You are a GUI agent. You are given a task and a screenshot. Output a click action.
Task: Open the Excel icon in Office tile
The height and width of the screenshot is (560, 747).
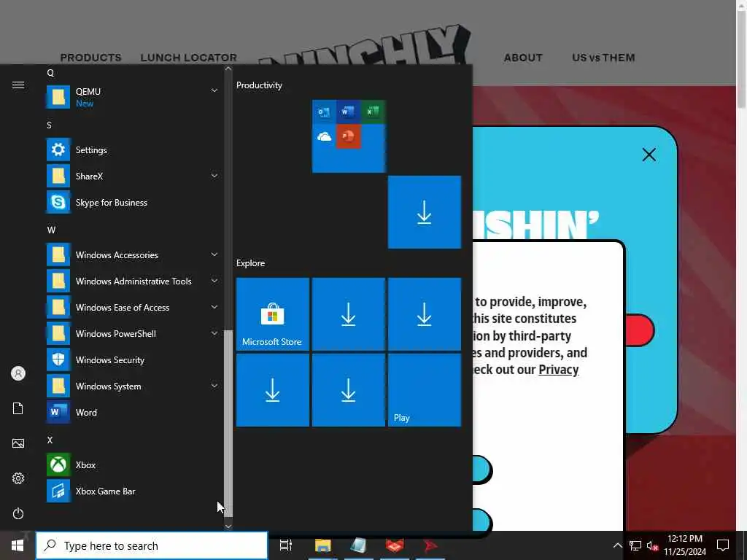pyautogui.click(x=373, y=112)
